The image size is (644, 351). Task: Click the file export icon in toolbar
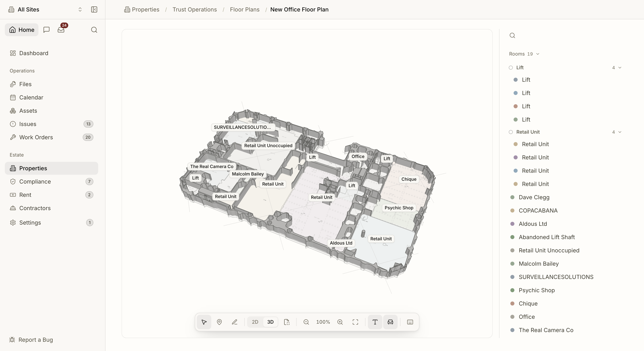[x=287, y=322]
